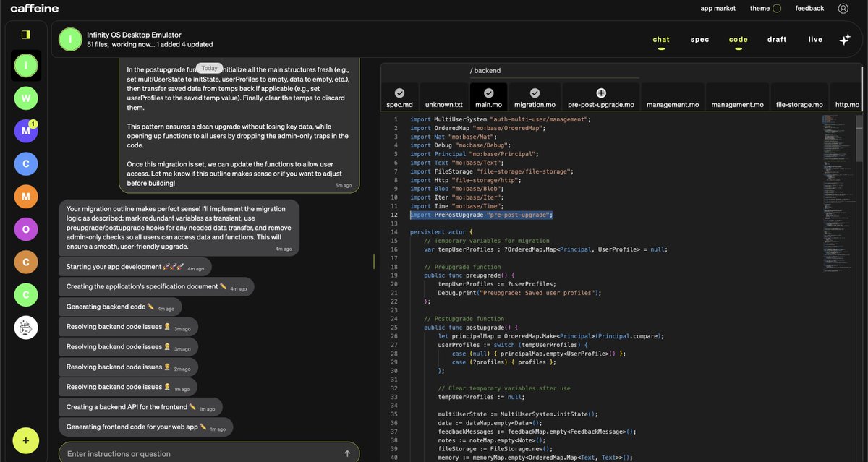
Task: Switch to the code tab
Action: coord(739,40)
